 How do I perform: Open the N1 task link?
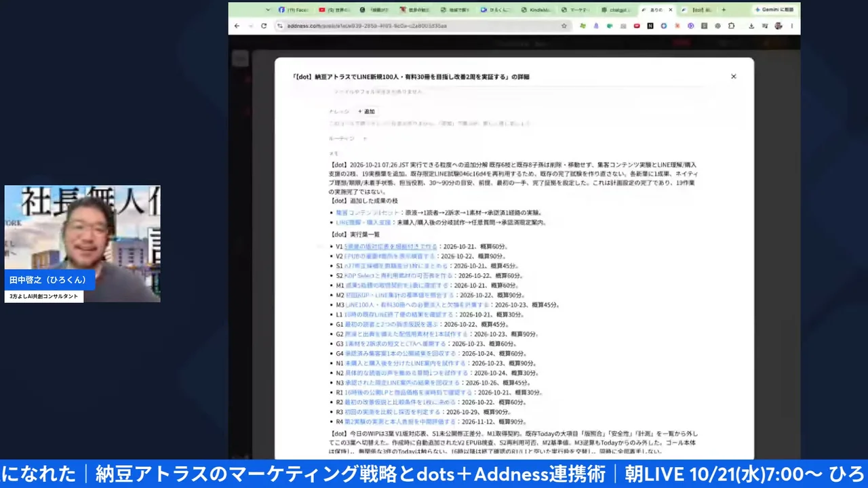(406, 363)
